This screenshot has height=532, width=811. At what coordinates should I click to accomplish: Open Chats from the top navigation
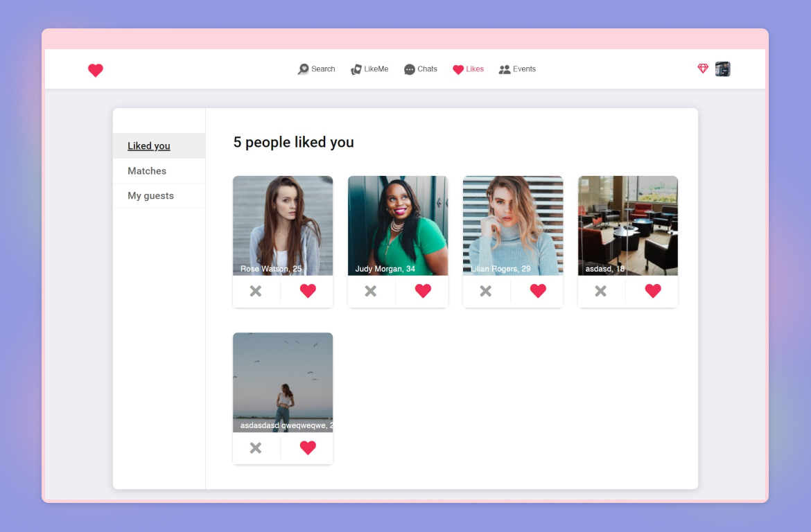pyautogui.click(x=421, y=69)
